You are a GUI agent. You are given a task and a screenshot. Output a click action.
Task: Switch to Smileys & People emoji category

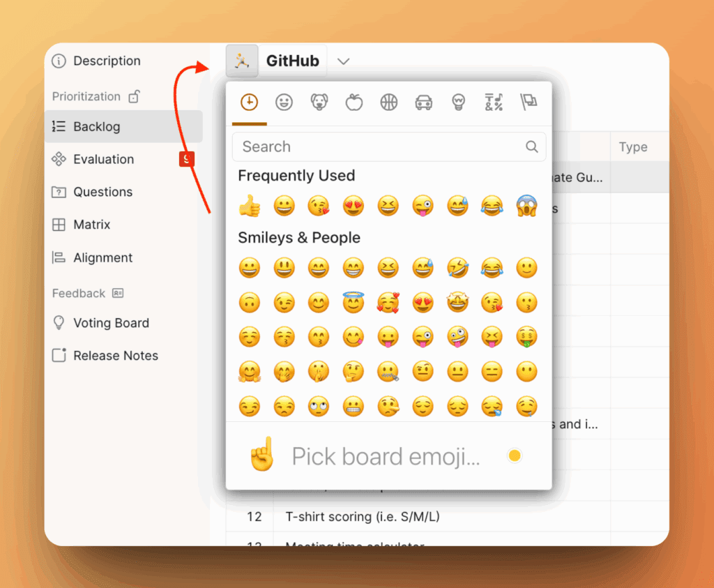(x=284, y=103)
